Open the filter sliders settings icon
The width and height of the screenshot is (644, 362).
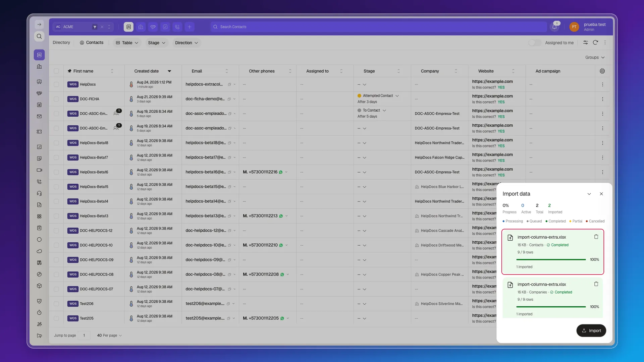585,43
